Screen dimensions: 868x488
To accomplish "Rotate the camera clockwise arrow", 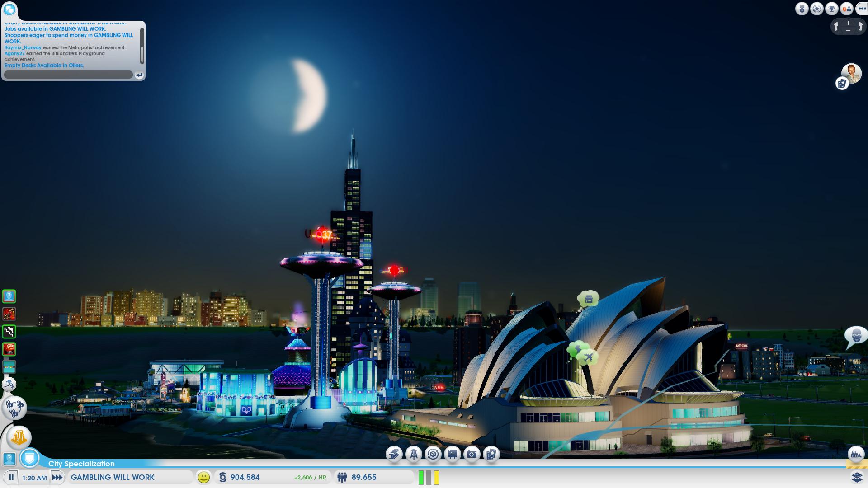I will (861, 27).
